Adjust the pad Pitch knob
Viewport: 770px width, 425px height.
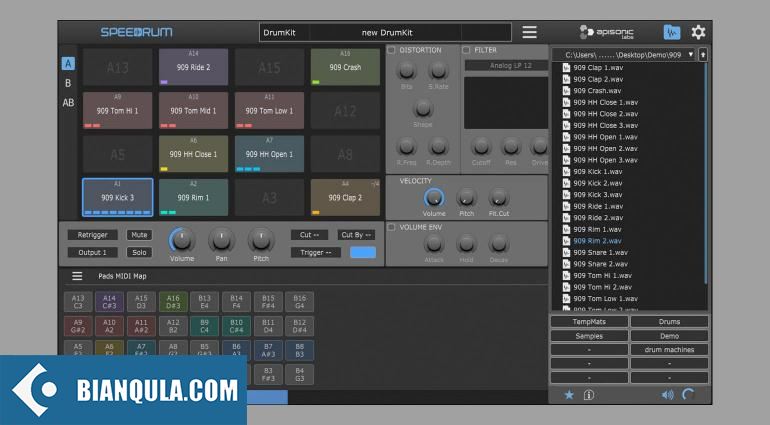261,240
